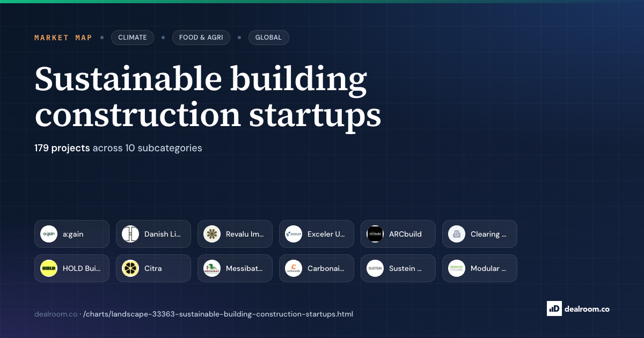Click the Danish Li... logo icon
This screenshot has width=644, height=338.
tap(130, 234)
